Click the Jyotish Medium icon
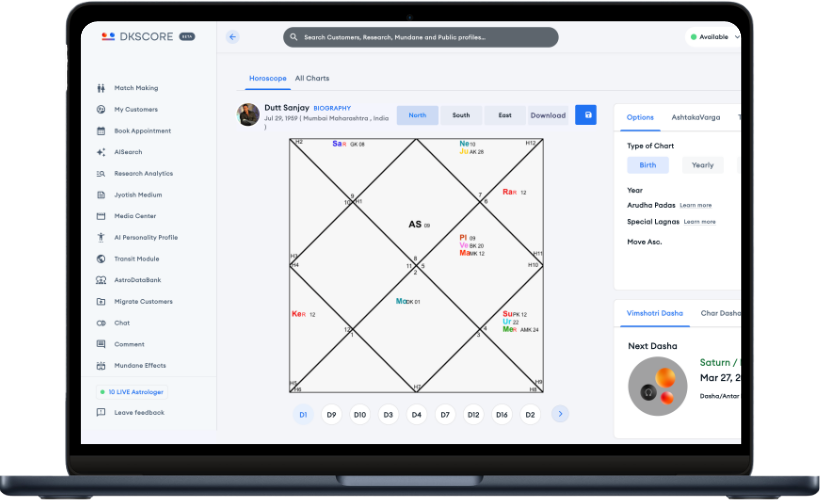 (x=101, y=195)
